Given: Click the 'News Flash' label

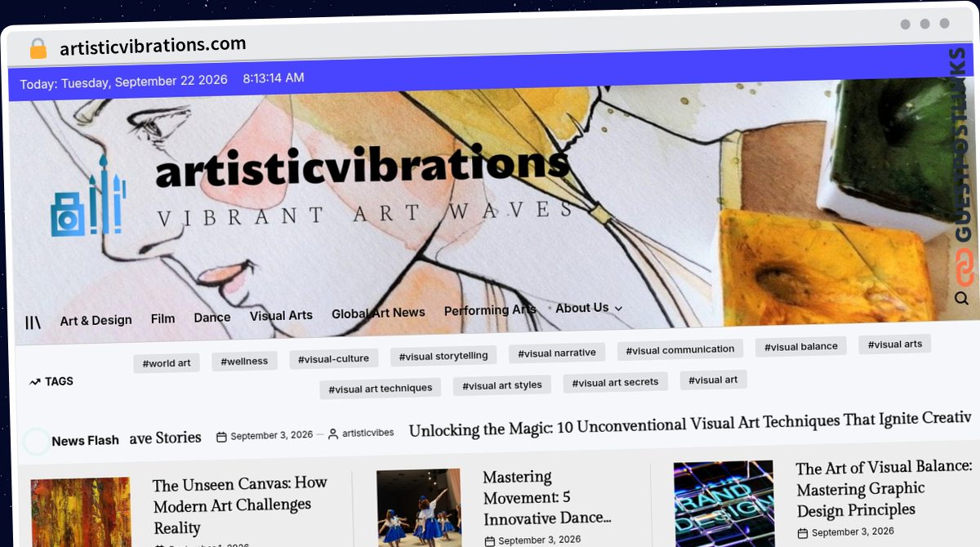Looking at the screenshot, I should pyautogui.click(x=85, y=441).
